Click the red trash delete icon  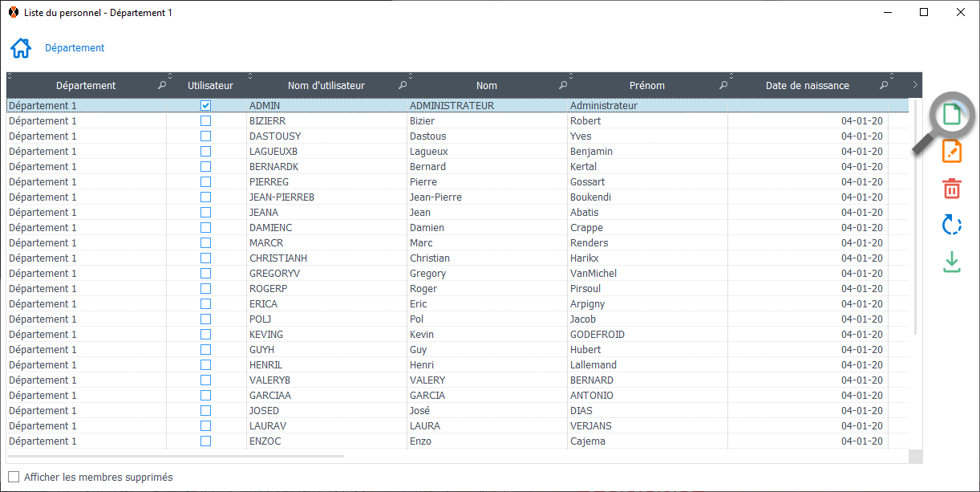tap(952, 189)
